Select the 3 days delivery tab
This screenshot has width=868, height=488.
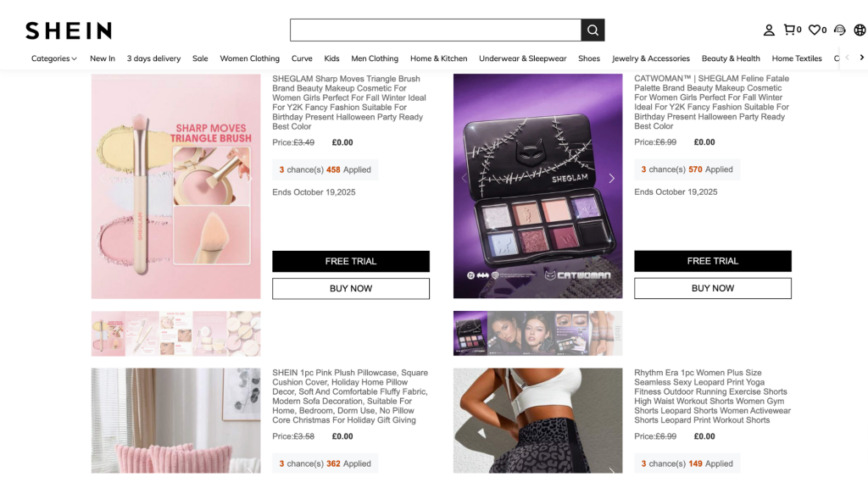[153, 58]
